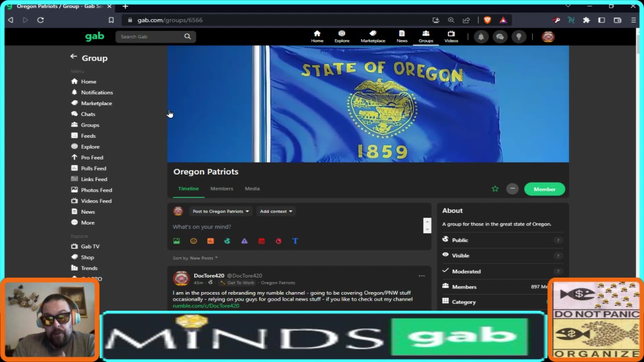Open the chat bubbles icon in the header

[500, 37]
